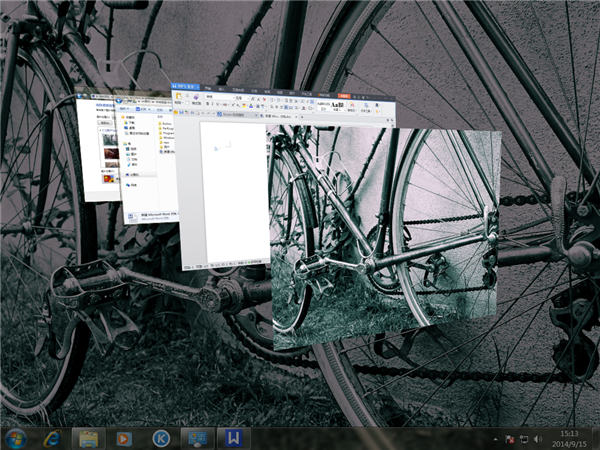600x450 pixels.
Task: Click the Show desktop strip
Action: click(x=596, y=438)
